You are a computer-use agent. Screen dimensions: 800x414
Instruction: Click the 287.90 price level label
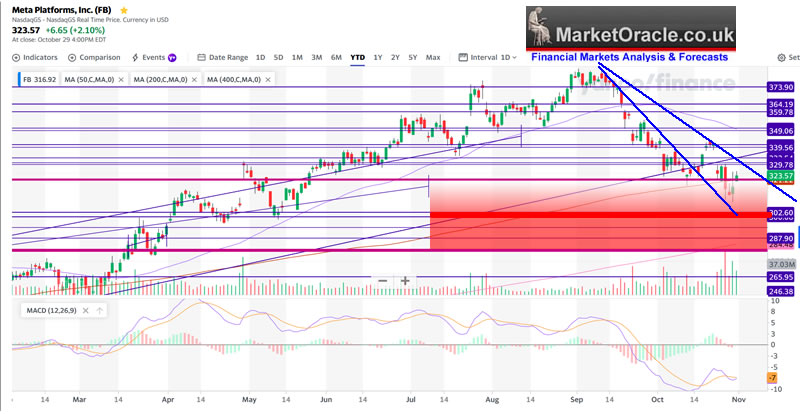click(x=781, y=238)
